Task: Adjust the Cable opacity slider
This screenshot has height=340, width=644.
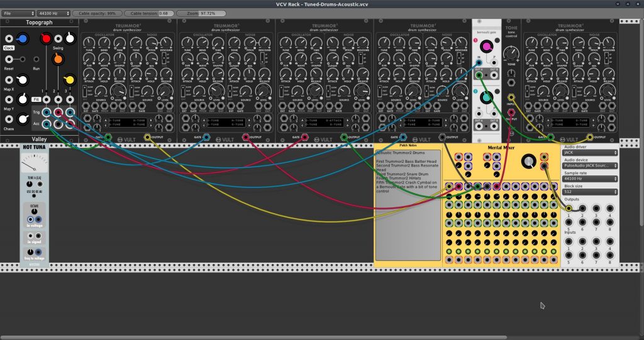Action: pyautogui.click(x=97, y=13)
